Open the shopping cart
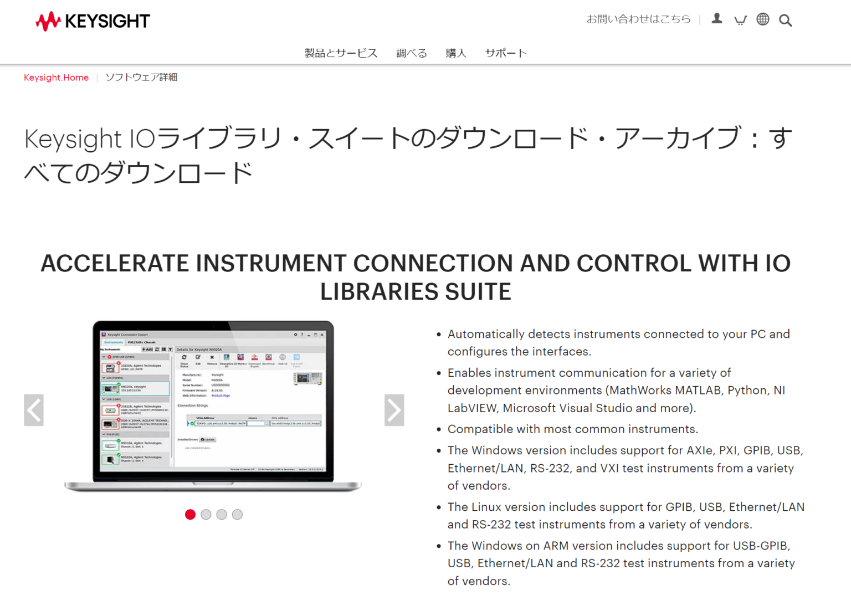Image resolution: width=851 pixels, height=616 pixels. (740, 20)
